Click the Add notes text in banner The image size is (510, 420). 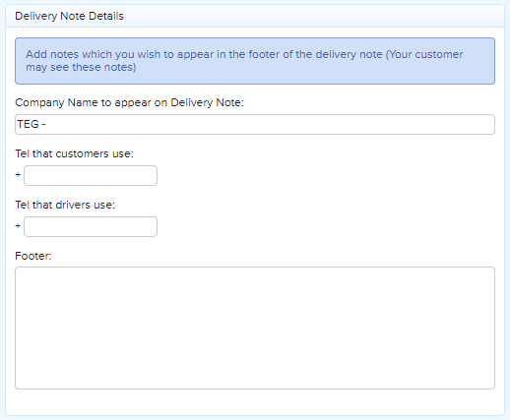pyautogui.click(x=52, y=54)
